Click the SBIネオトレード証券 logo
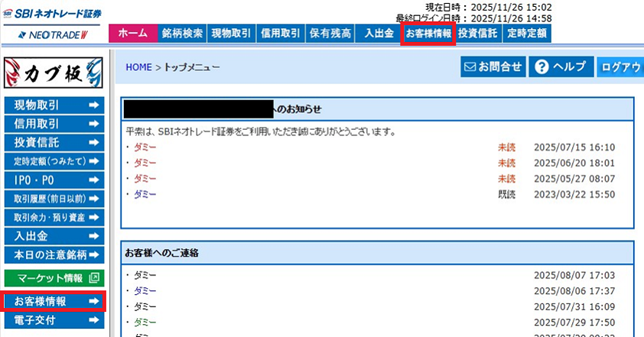The image size is (644, 337). 54,15
